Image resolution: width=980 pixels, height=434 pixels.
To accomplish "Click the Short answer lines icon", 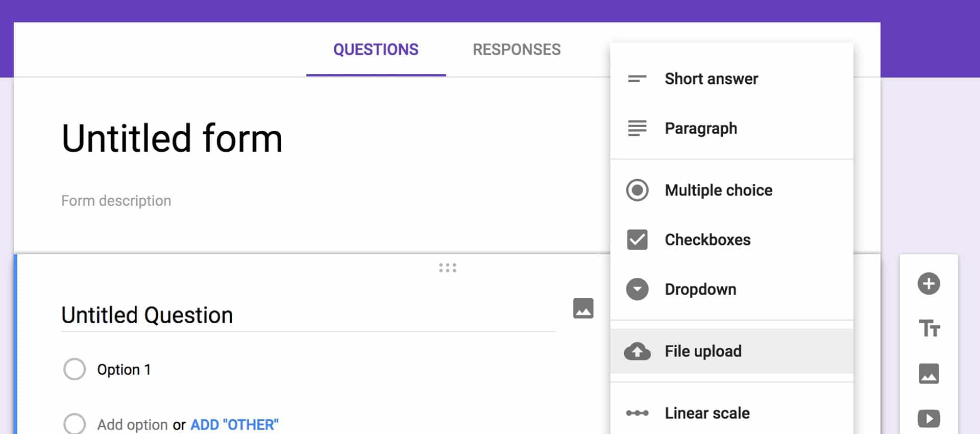I will click(x=637, y=79).
